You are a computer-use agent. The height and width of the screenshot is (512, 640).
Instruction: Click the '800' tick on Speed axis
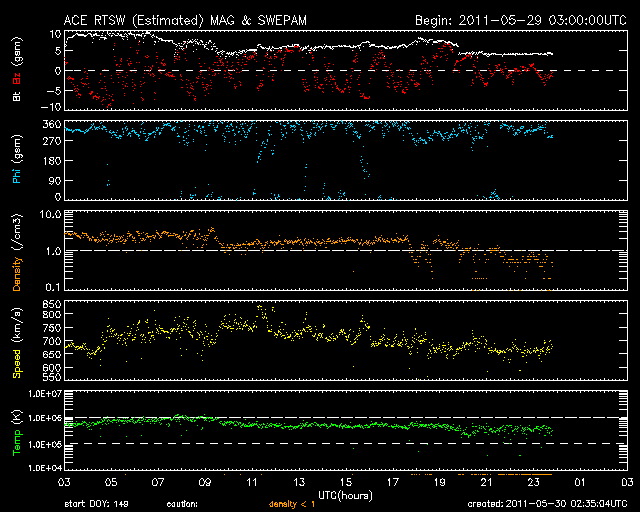click(x=52, y=314)
